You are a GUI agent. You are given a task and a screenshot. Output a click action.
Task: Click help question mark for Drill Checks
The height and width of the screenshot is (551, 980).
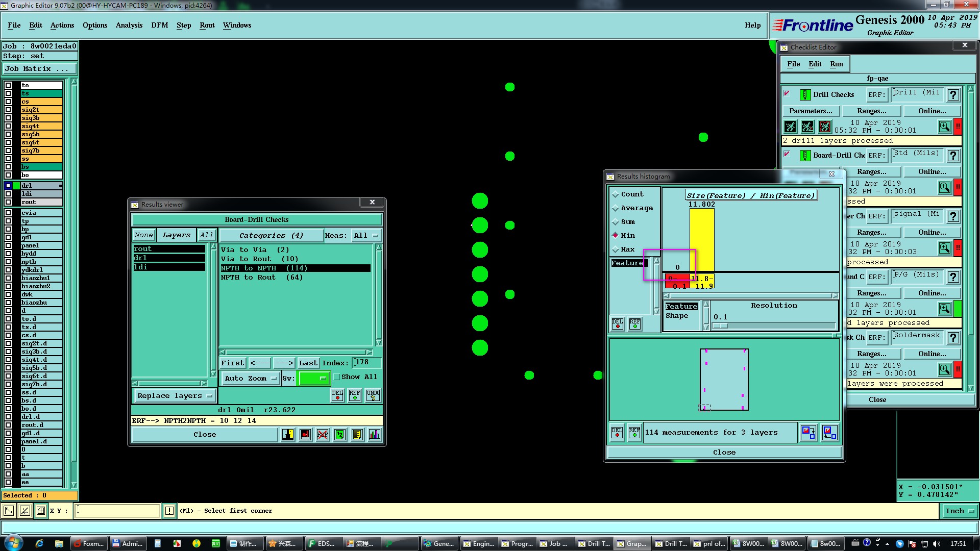[x=953, y=95]
